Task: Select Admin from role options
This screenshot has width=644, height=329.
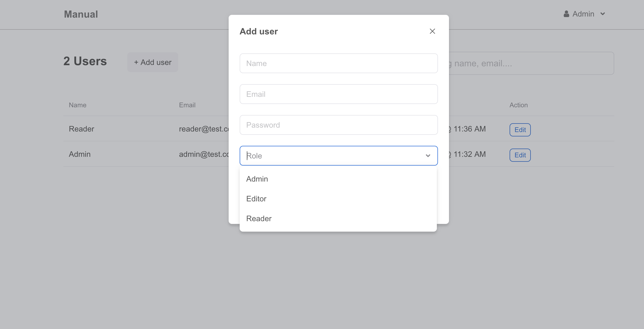Action: click(x=257, y=179)
